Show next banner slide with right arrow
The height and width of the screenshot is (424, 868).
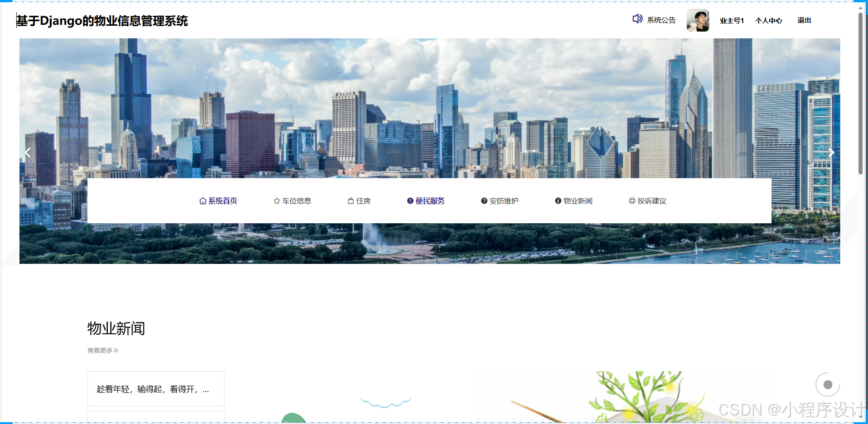[x=831, y=152]
